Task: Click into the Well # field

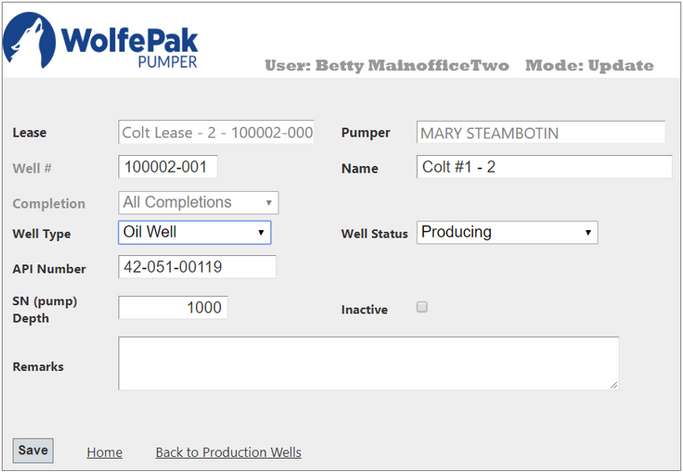Action: [168, 167]
